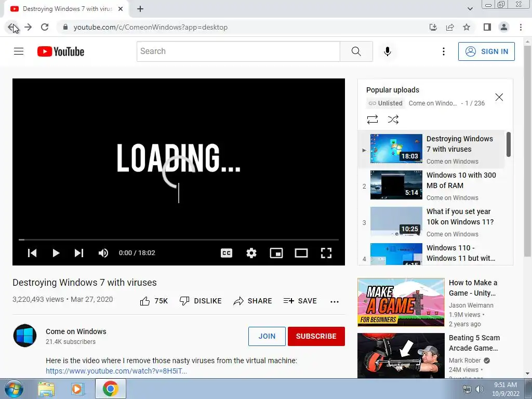Open Windows Explorer from taskbar
Screen dimensions: 532x399
[46, 389]
